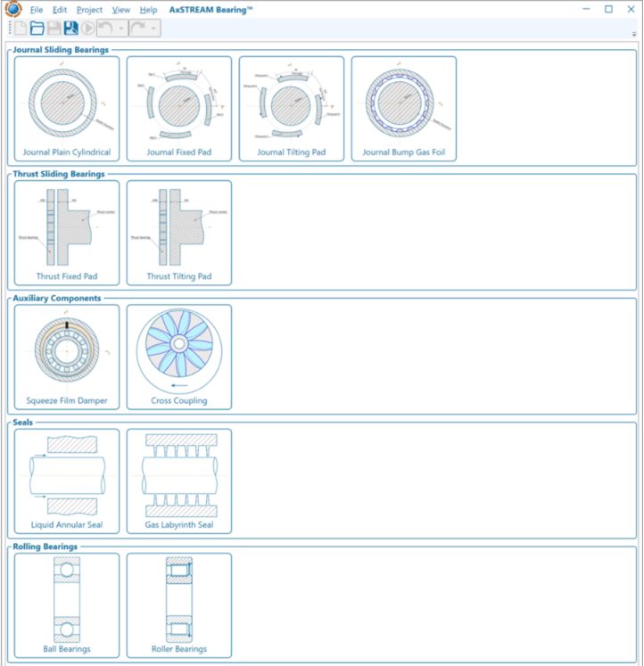Open the Redo history dropdown arrow
The height and width of the screenshot is (666, 644).
pos(153,29)
